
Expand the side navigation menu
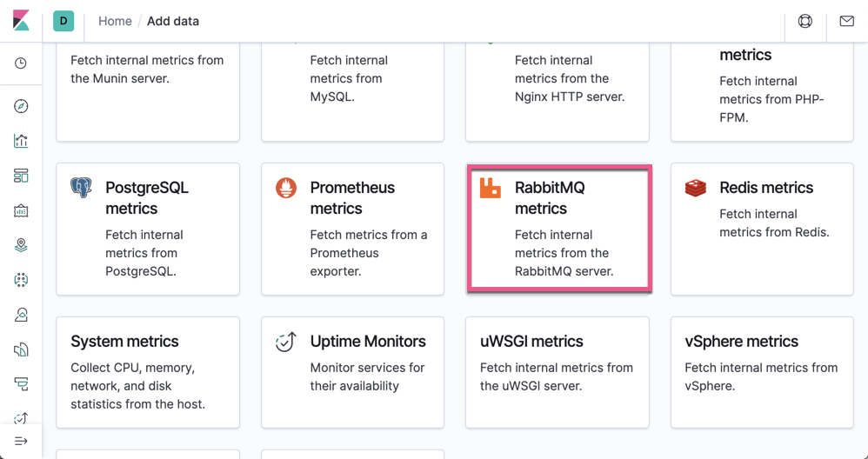[x=21, y=442]
